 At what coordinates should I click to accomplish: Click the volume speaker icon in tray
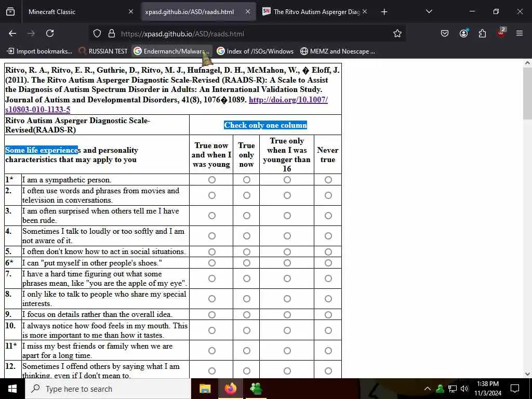[464, 389]
